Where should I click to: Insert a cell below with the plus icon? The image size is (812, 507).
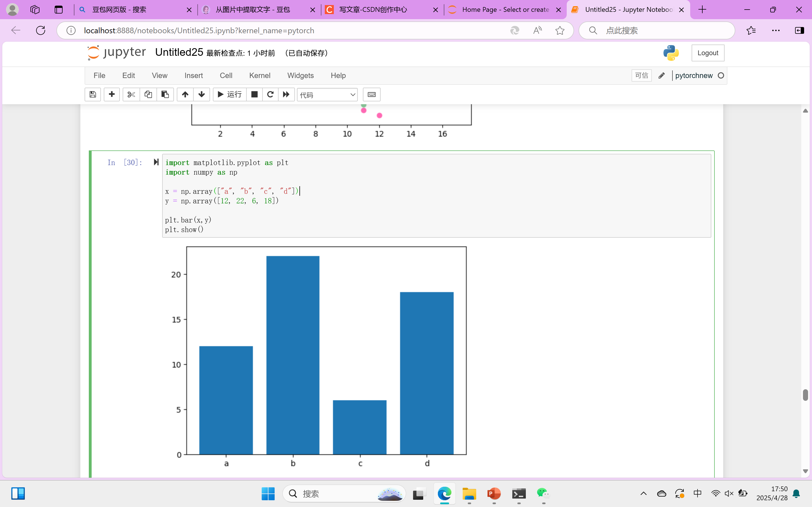112,95
